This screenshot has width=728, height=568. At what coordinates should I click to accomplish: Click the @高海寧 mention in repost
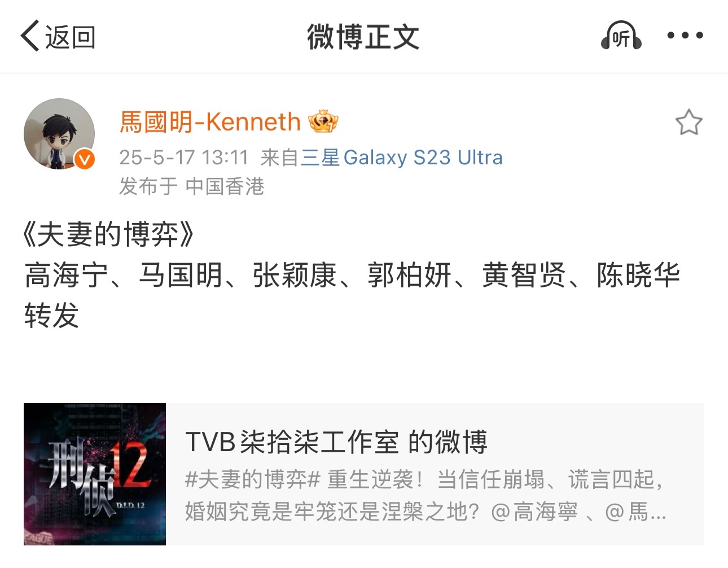[535, 512]
